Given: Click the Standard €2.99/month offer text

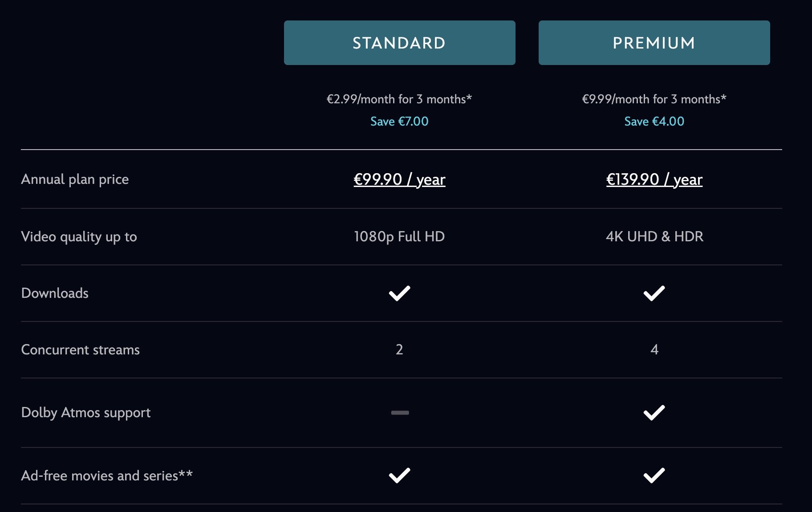Looking at the screenshot, I should 399,99.
